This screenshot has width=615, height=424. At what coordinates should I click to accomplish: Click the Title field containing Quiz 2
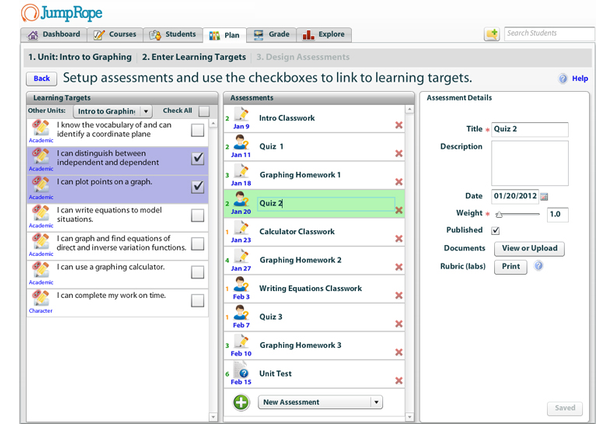[x=530, y=129]
